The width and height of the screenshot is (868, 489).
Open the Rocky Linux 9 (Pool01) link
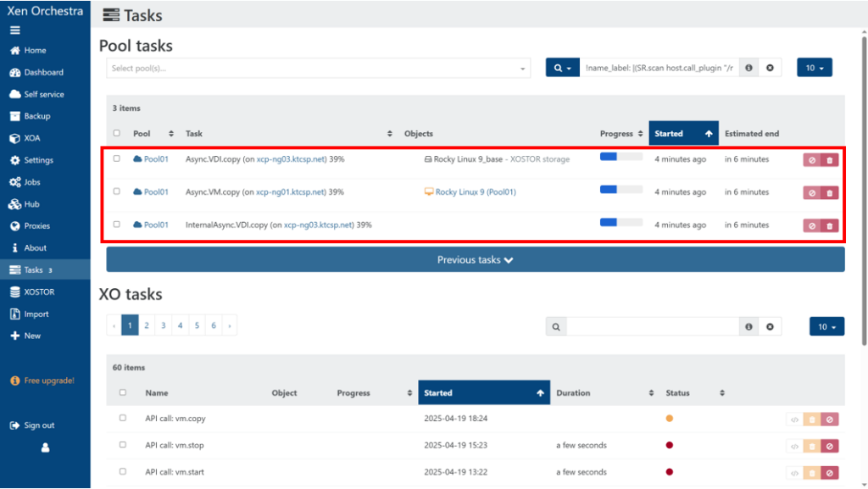[475, 192]
